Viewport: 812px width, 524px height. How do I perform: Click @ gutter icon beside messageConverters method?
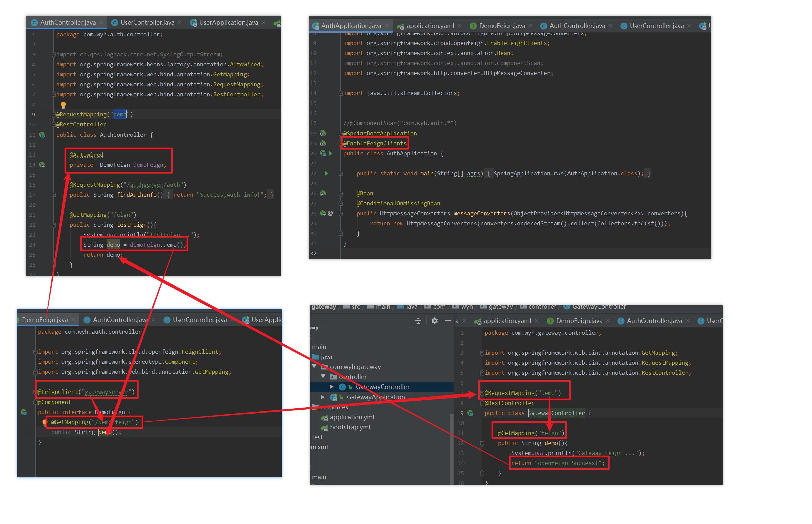(x=330, y=213)
